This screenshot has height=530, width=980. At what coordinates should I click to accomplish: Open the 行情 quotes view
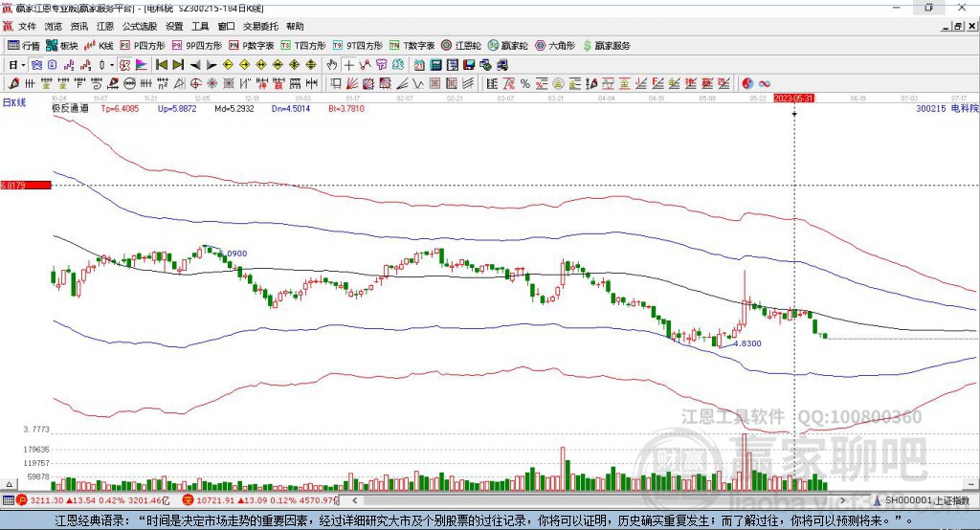(x=23, y=46)
